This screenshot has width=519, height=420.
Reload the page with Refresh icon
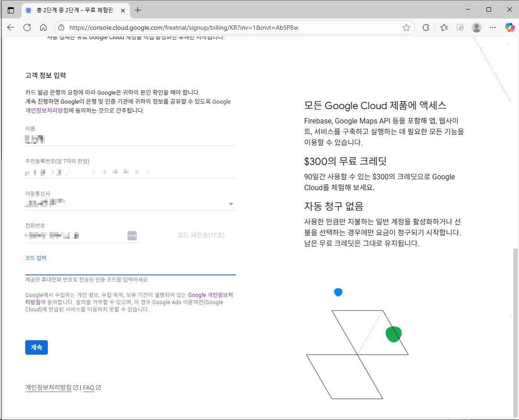27,27
